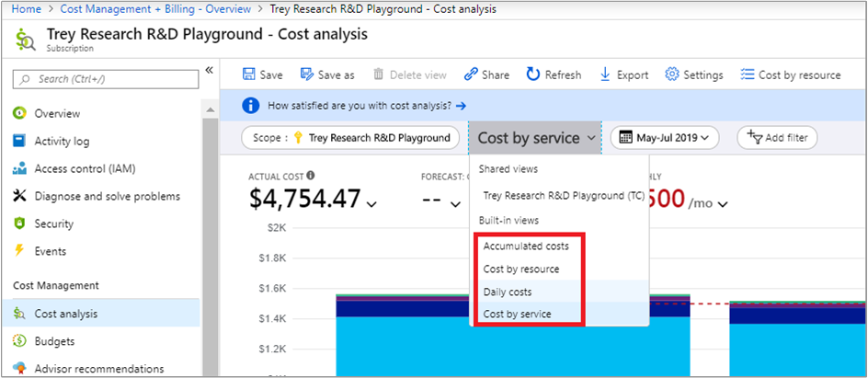Screen dimensions: 868x378
Task: Collapse the left sidebar with chevron
Action: [x=209, y=70]
